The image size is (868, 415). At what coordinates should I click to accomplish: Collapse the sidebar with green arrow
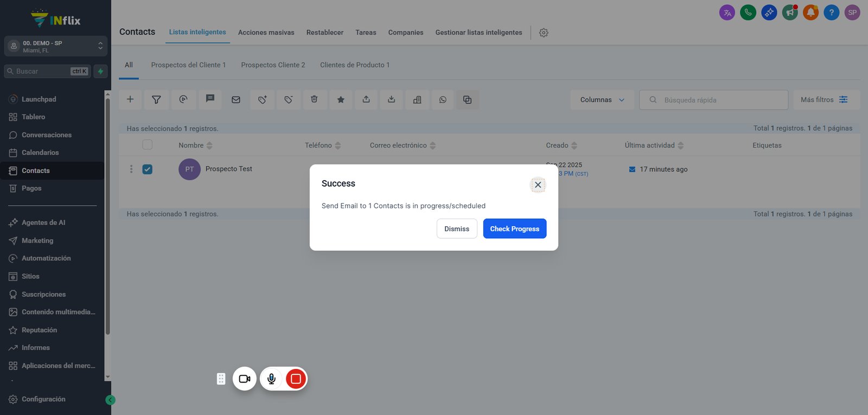[110, 400]
